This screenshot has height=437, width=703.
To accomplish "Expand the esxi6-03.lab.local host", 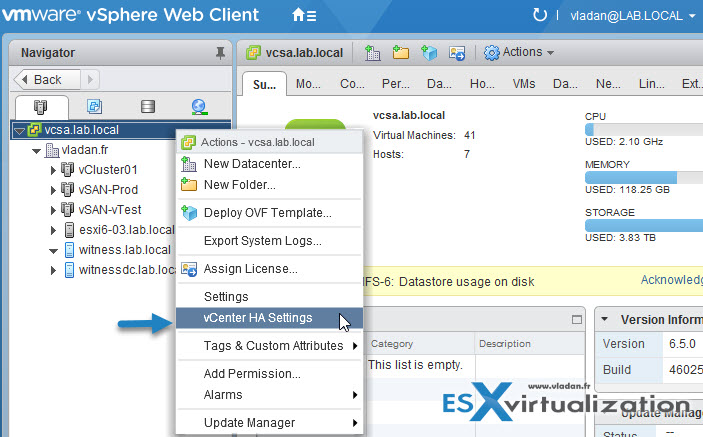I will tap(53, 230).
